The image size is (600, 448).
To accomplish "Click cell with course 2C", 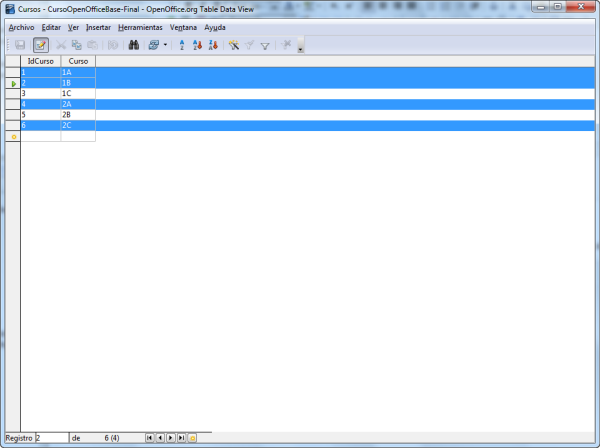I will click(x=78, y=125).
